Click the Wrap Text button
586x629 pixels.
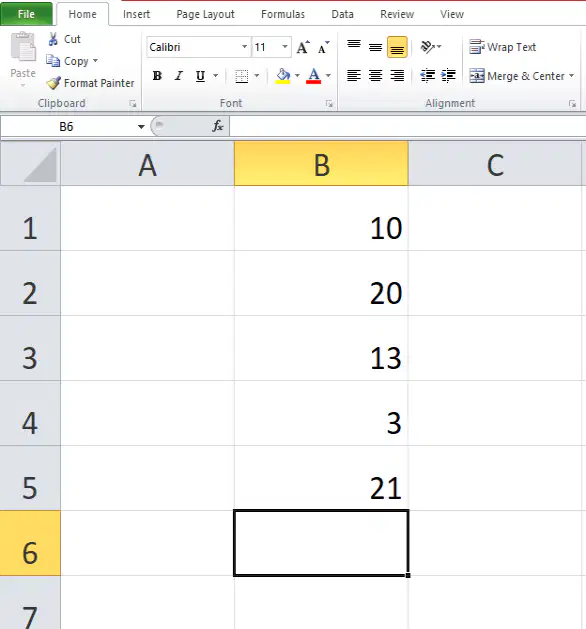tap(503, 47)
